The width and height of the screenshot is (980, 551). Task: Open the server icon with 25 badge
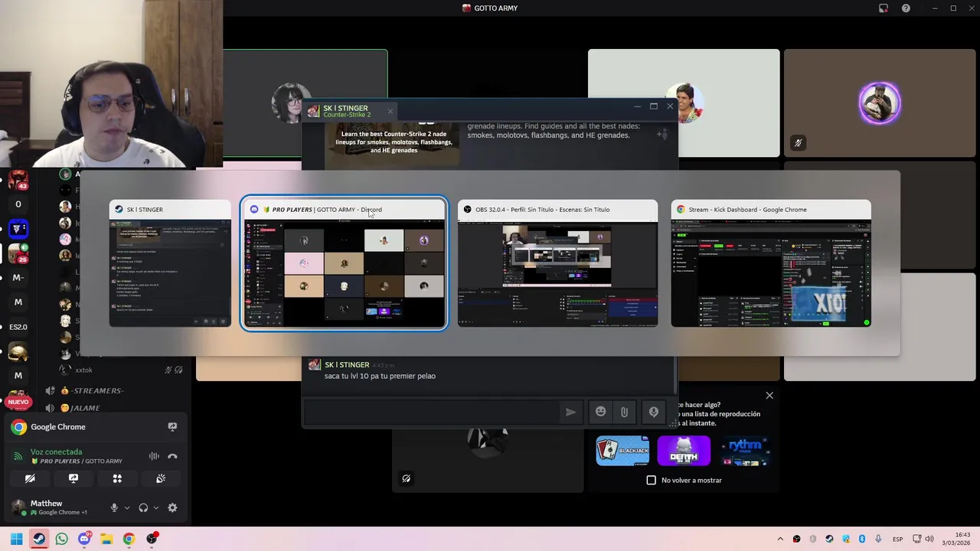coord(18,253)
